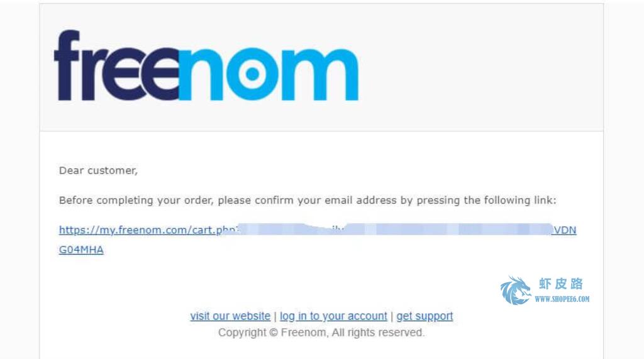
Task: Click the target-shaped 'o' in the logo
Action: [x=252, y=74]
